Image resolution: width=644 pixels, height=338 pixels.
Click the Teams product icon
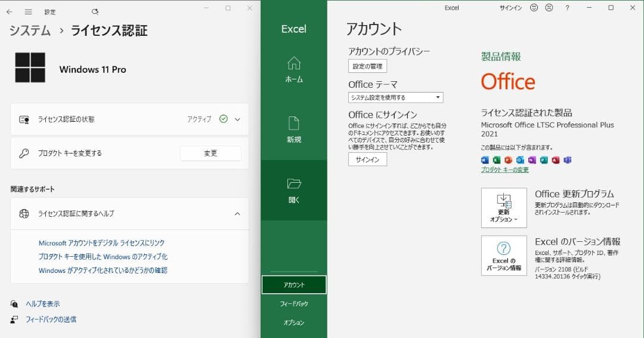568,160
